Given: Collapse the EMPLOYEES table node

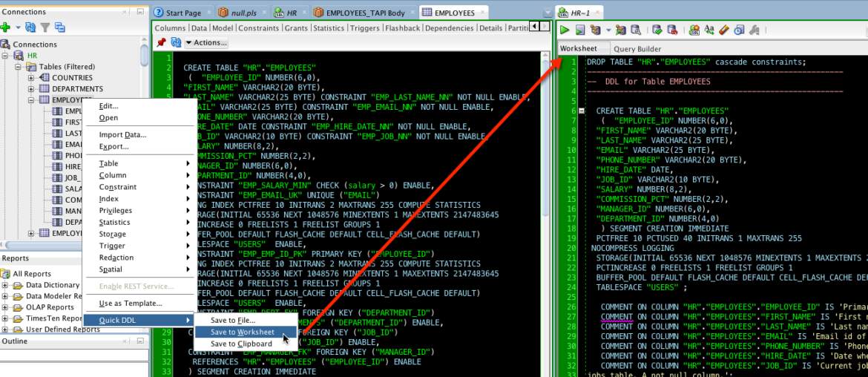Looking at the screenshot, I should pos(32,100).
